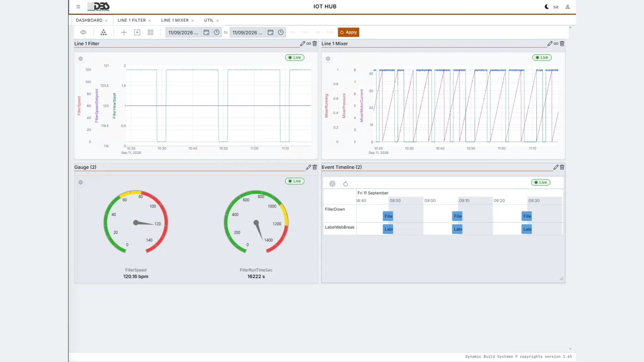Add a new widget with plus icon

click(x=124, y=32)
